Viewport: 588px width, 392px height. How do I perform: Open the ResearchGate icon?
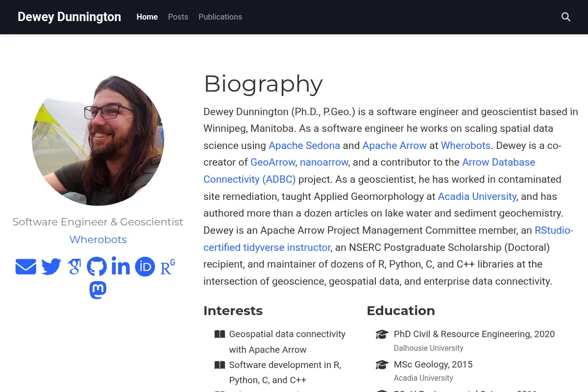click(168, 267)
